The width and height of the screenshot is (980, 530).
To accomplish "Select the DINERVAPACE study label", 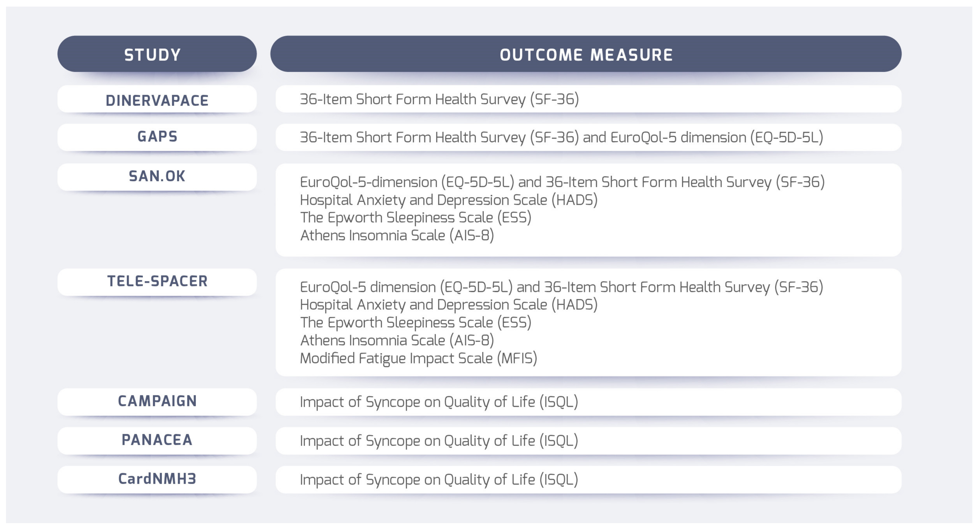I will (157, 100).
